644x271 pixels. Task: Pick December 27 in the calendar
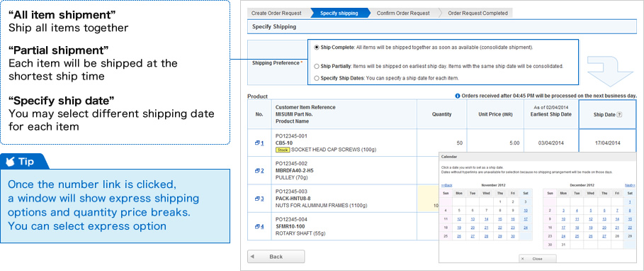(x=604, y=236)
